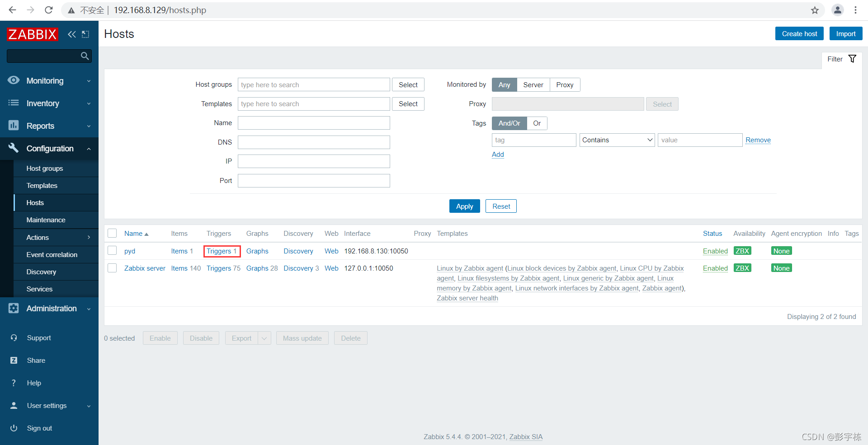Open Event correlation in sidebar
Image resolution: width=868 pixels, height=445 pixels.
click(52, 254)
